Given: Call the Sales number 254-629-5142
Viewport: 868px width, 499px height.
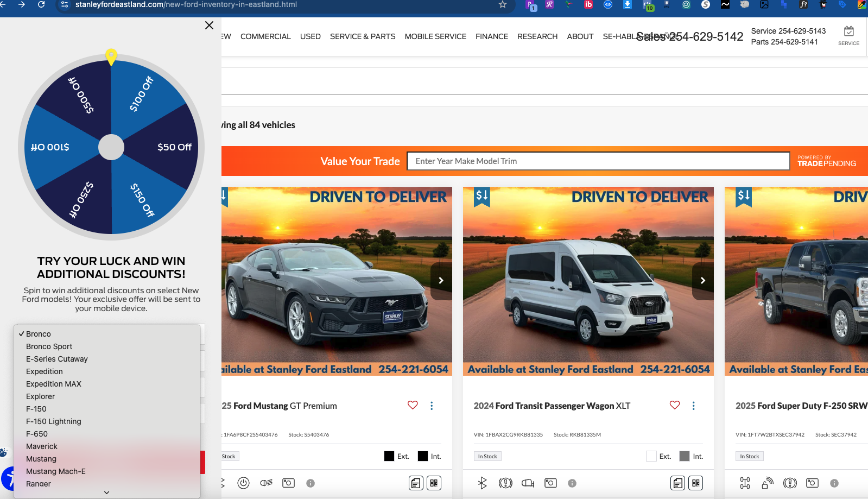Looking at the screenshot, I should click(x=690, y=36).
